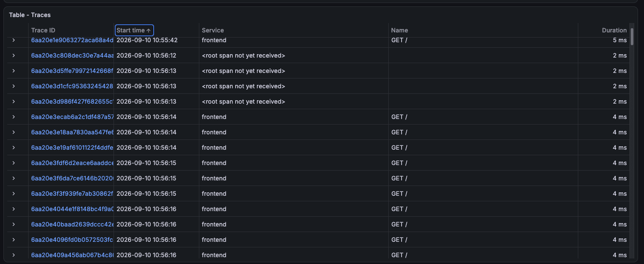The width and height of the screenshot is (644, 264).
Task: Sort table by Trace ID header
Action: [43, 30]
